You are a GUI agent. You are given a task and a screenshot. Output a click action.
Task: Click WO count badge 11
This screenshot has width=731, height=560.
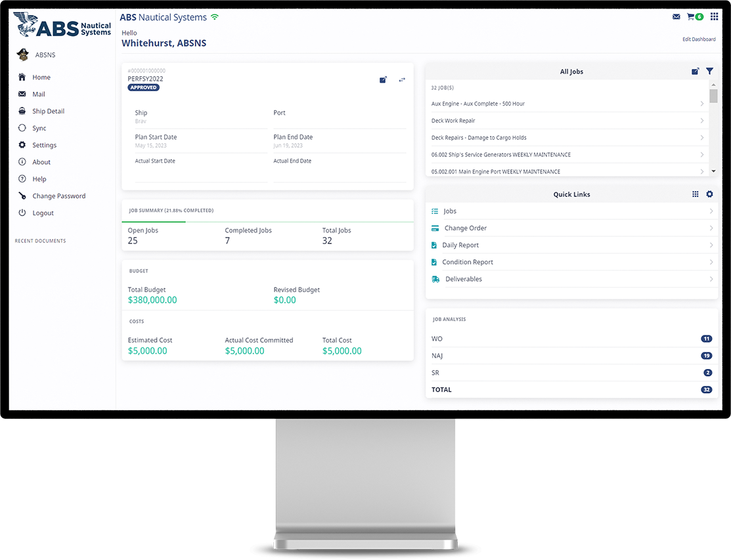[x=706, y=339]
